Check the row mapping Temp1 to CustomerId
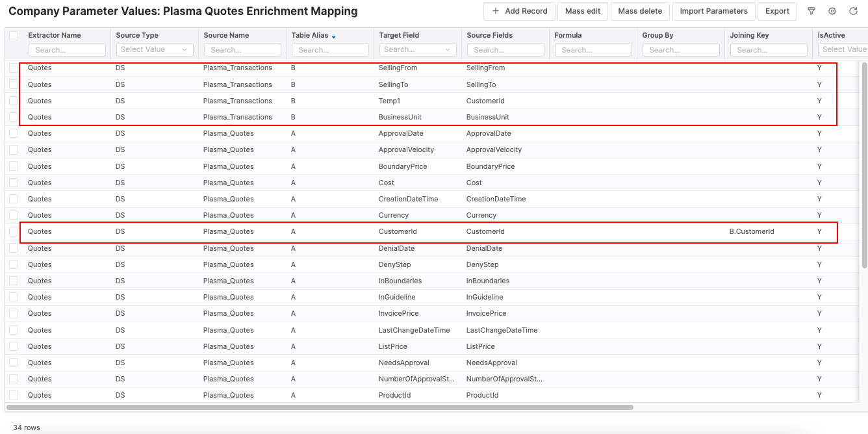The image size is (868, 434). (13, 101)
